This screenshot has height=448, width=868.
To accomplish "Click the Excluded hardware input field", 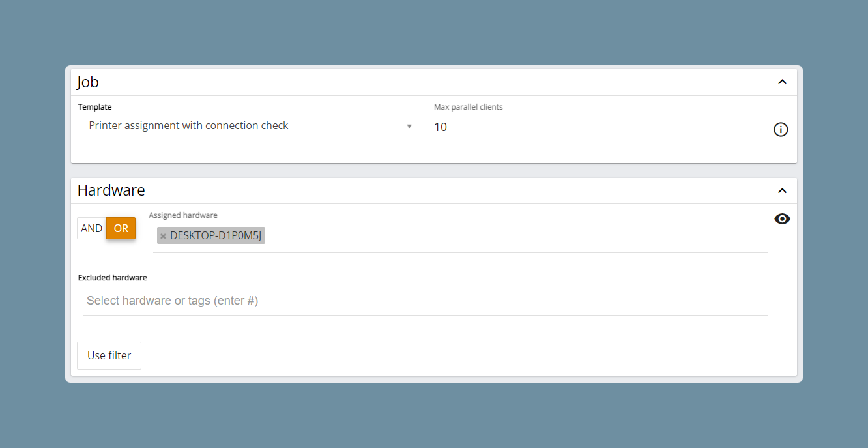I will point(425,301).
